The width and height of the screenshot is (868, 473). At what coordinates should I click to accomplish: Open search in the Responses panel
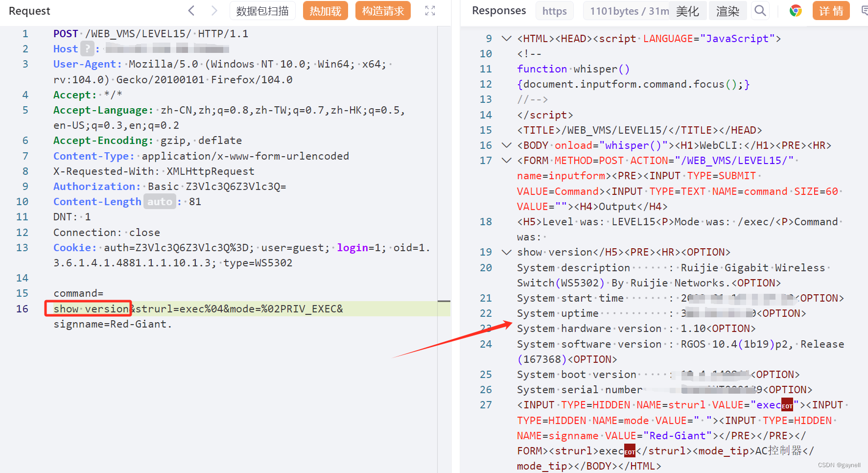pyautogui.click(x=760, y=11)
